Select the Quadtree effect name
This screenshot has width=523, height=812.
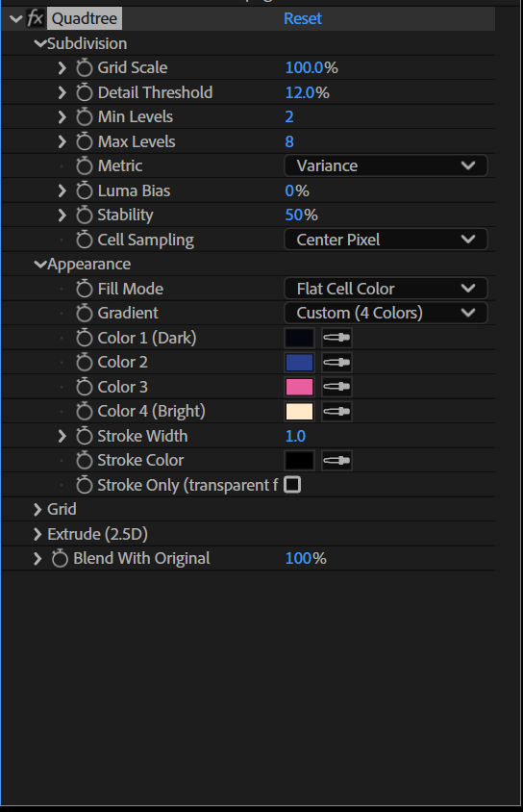coord(85,18)
